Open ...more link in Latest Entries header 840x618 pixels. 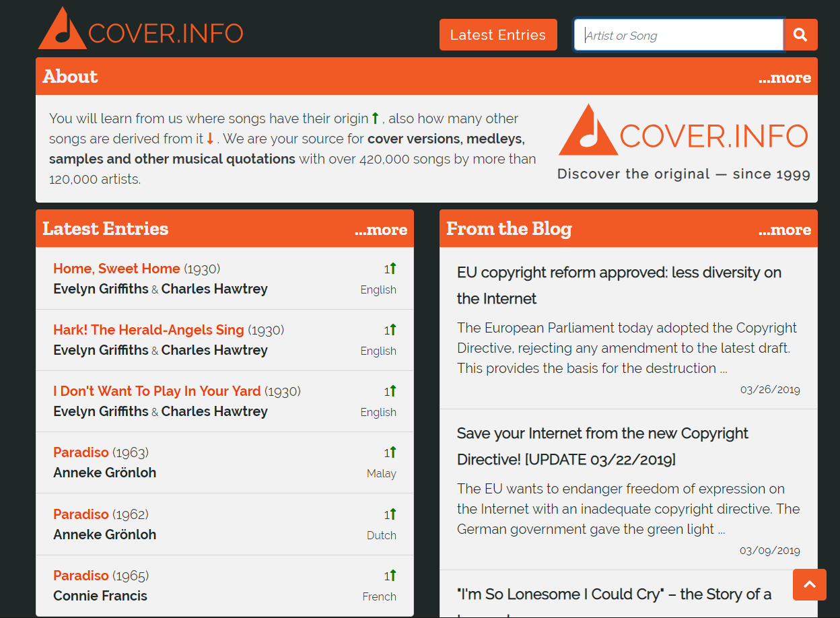coord(381,230)
